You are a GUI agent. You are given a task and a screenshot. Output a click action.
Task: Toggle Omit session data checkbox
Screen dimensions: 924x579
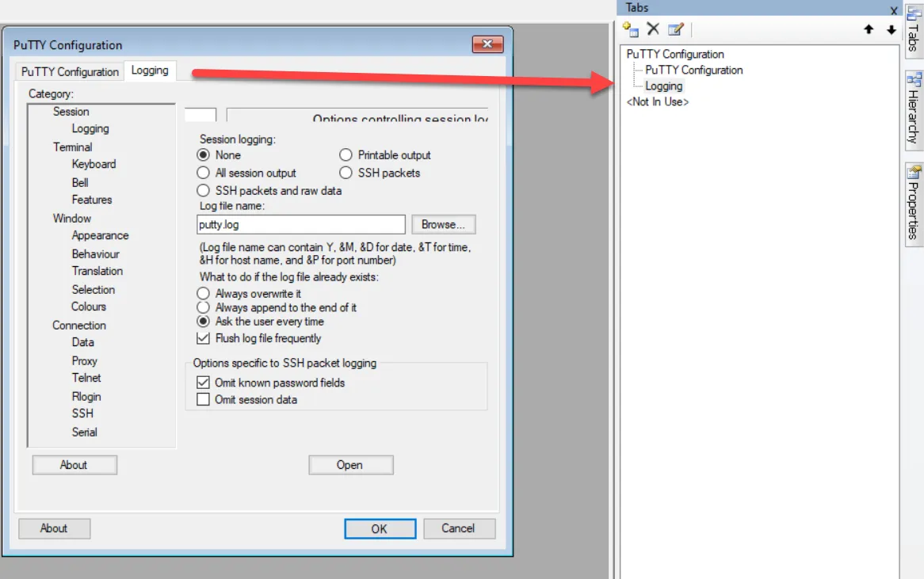coord(204,399)
